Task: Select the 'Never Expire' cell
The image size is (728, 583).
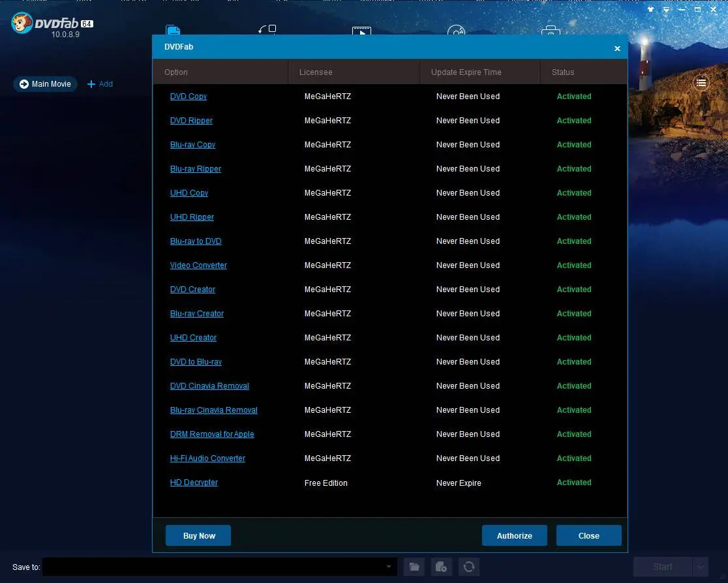Action: tap(459, 483)
